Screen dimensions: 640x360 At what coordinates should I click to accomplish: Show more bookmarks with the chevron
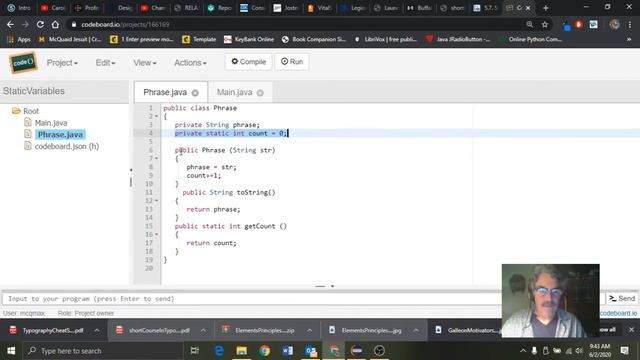[x=629, y=40]
